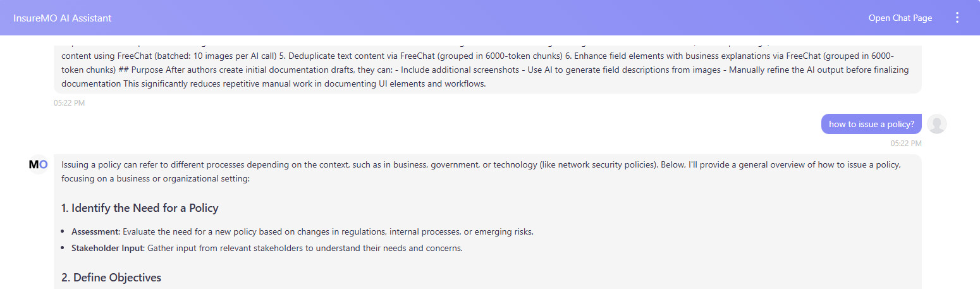This screenshot has height=289, width=980.
Task: Click text "Evaluate the need for a new policy"
Action: point(187,231)
